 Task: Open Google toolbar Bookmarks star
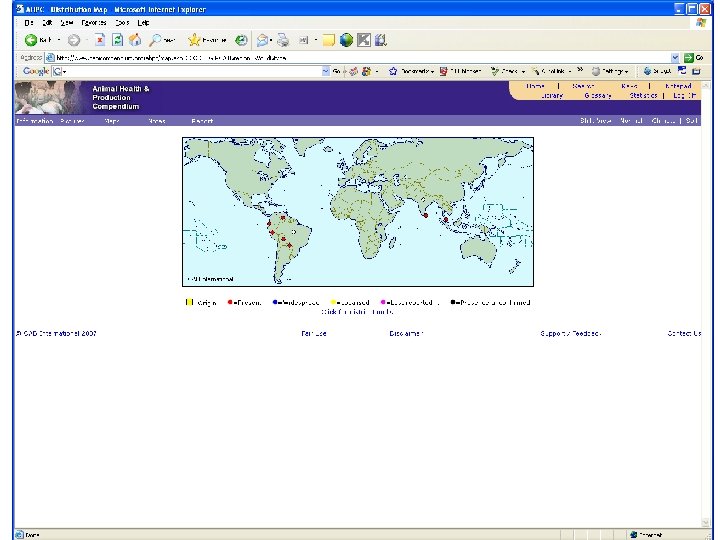(393, 71)
